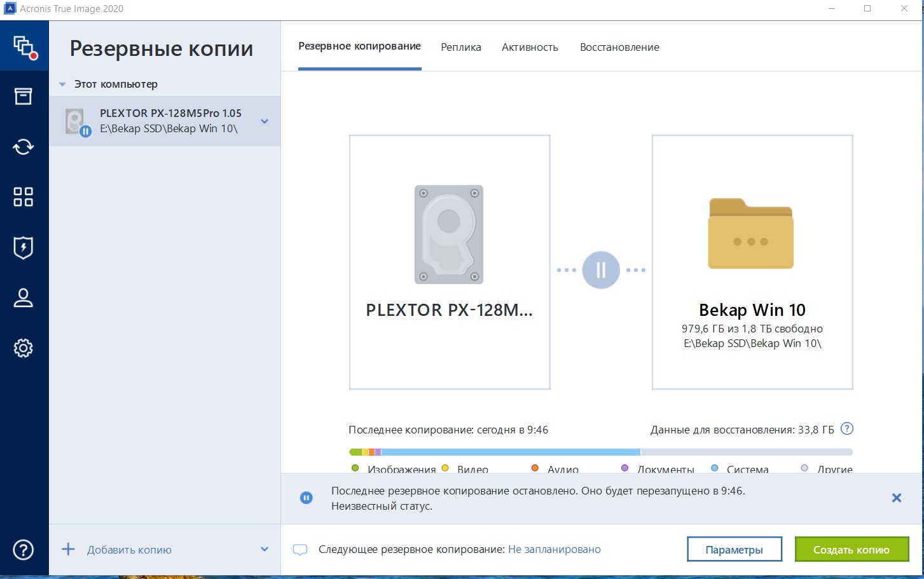Screen dimensions: 924x579
Task: Open the Settings gear in the sidebar
Action: pyautogui.click(x=24, y=348)
